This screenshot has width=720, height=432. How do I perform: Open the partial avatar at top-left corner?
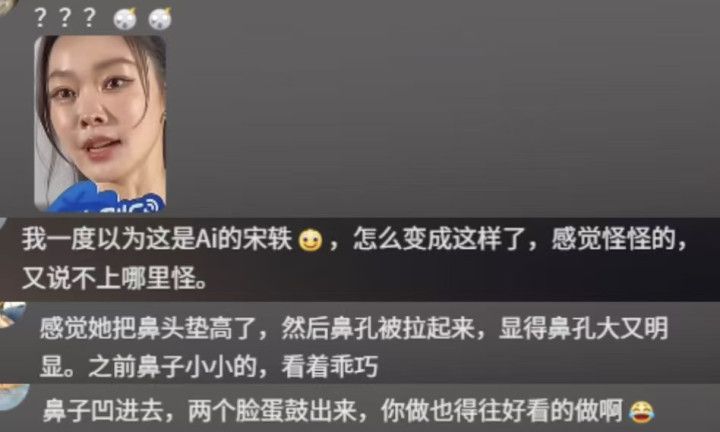8,7
